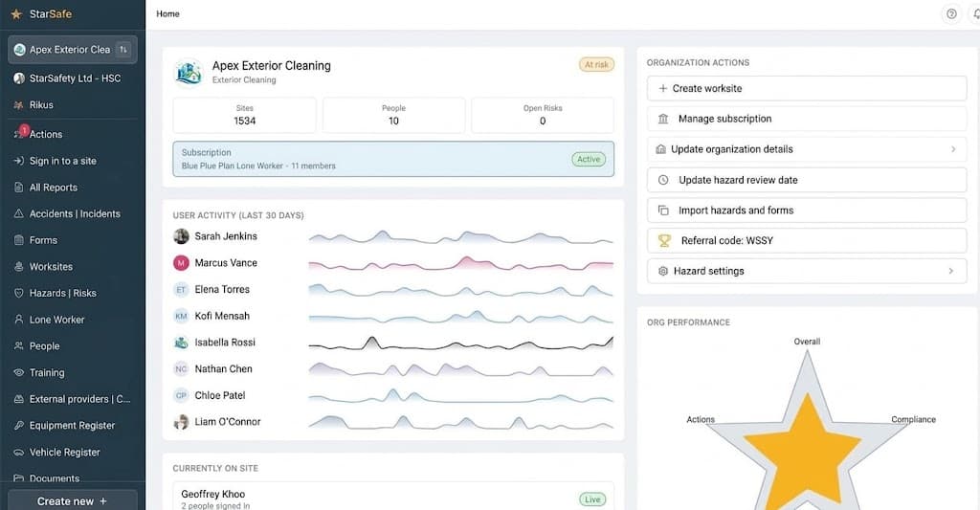Click the bank icon on Manage subscription

pos(663,119)
